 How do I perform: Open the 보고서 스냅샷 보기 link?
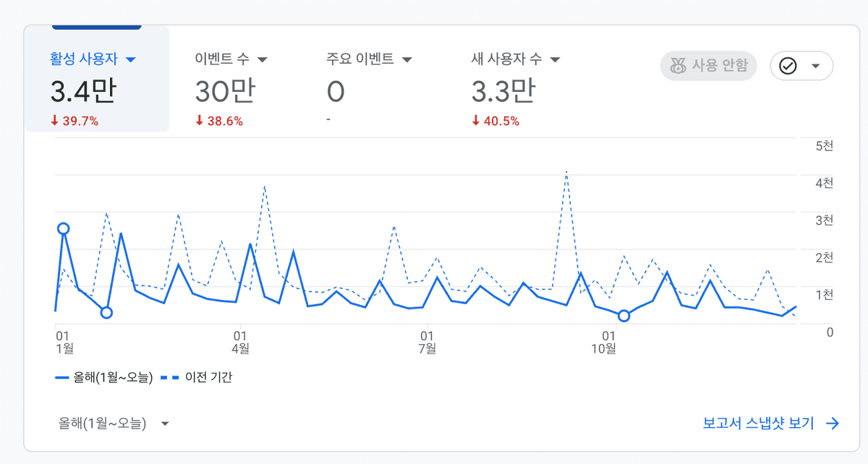coord(758,424)
